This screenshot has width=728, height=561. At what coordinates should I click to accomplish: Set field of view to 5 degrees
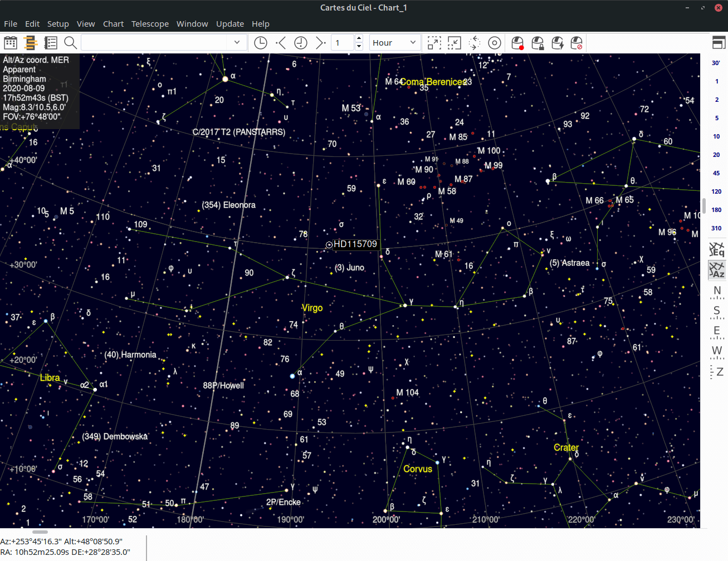[x=716, y=118]
